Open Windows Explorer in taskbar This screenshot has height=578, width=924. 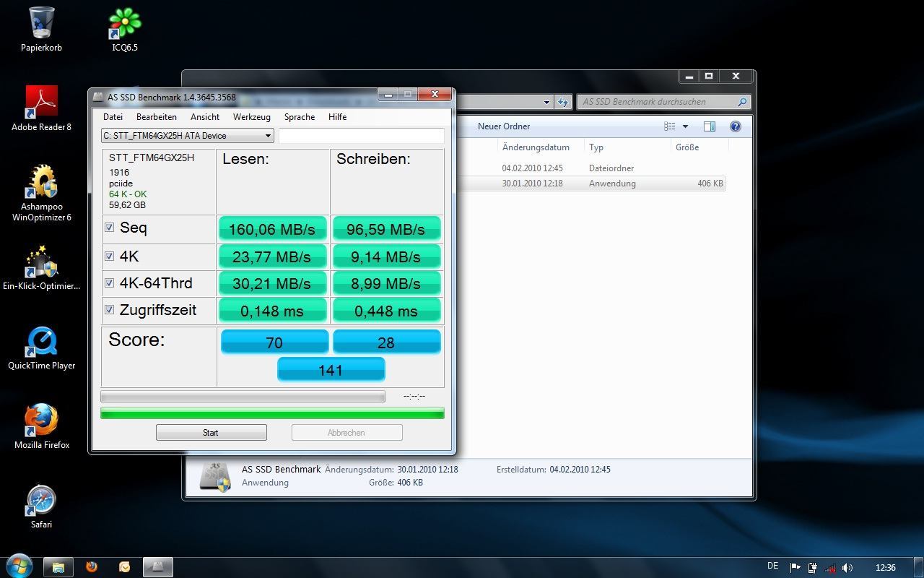(x=58, y=567)
